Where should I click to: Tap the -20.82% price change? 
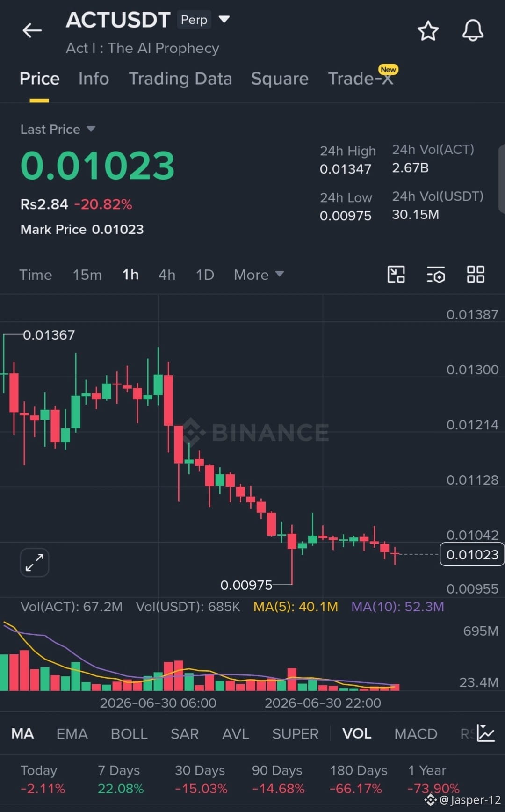tap(103, 204)
